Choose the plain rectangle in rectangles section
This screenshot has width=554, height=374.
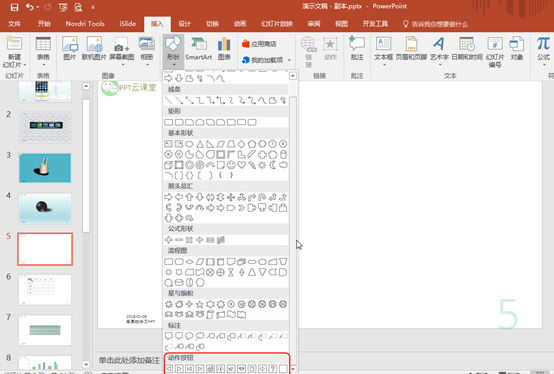point(169,122)
